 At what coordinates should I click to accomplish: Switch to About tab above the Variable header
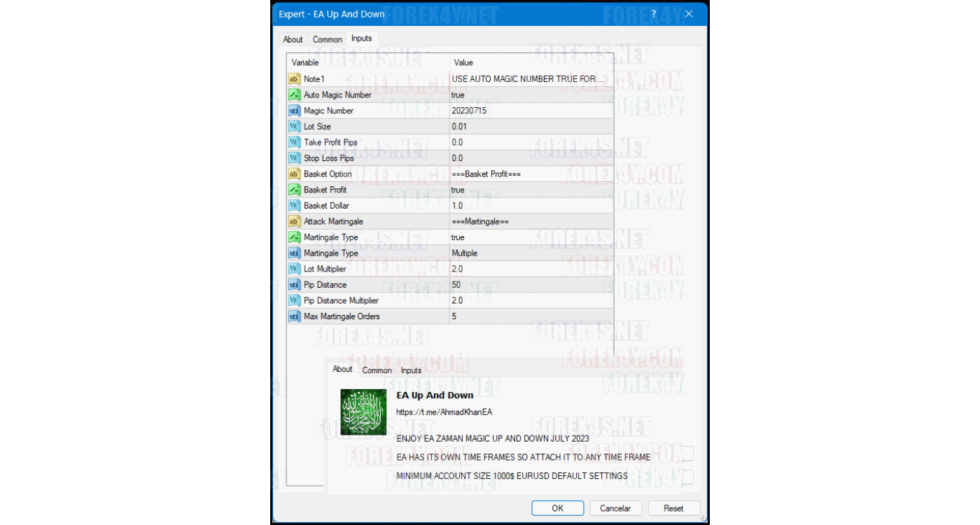tap(293, 39)
